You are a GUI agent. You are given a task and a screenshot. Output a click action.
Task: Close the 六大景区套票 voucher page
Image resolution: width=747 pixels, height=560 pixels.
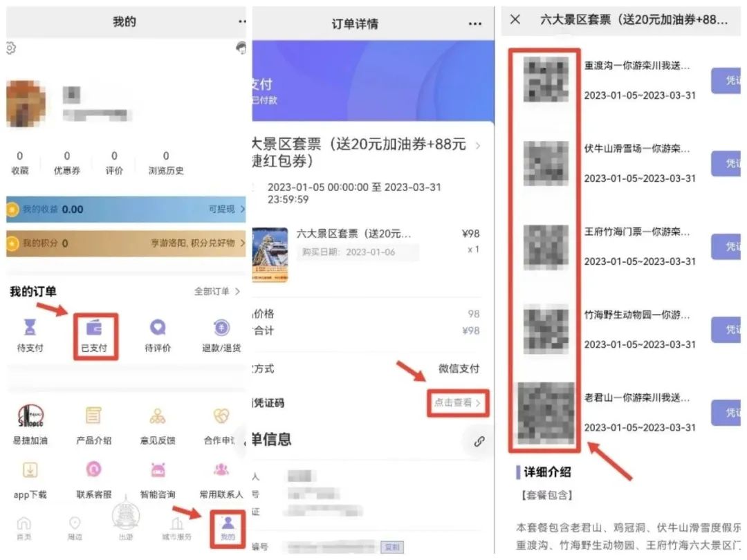[515, 19]
